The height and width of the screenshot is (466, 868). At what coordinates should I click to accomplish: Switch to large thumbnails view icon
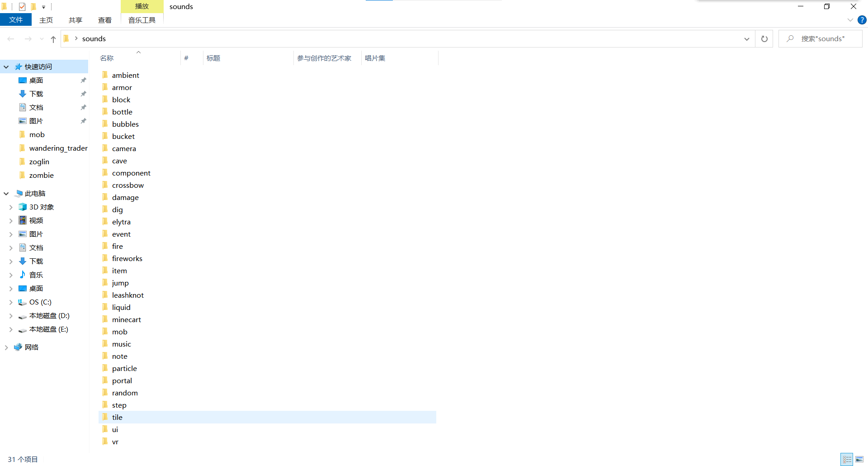pos(859,459)
